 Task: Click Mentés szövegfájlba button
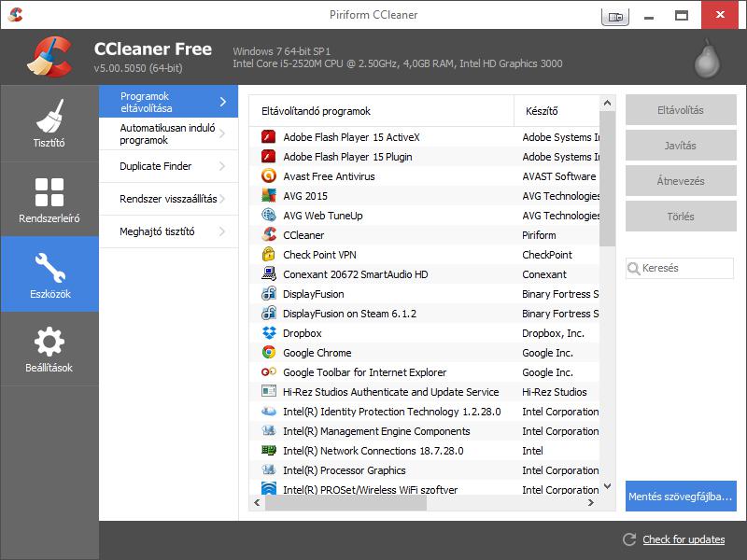[x=681, y=497]
